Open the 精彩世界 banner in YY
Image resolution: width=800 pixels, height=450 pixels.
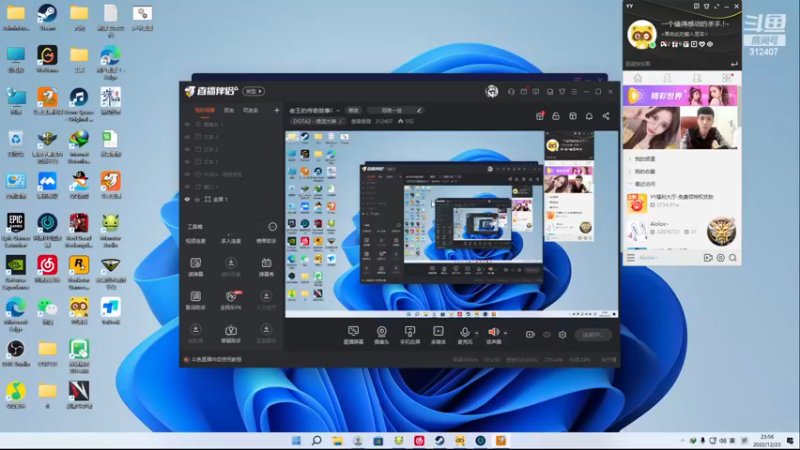[681, 96]
